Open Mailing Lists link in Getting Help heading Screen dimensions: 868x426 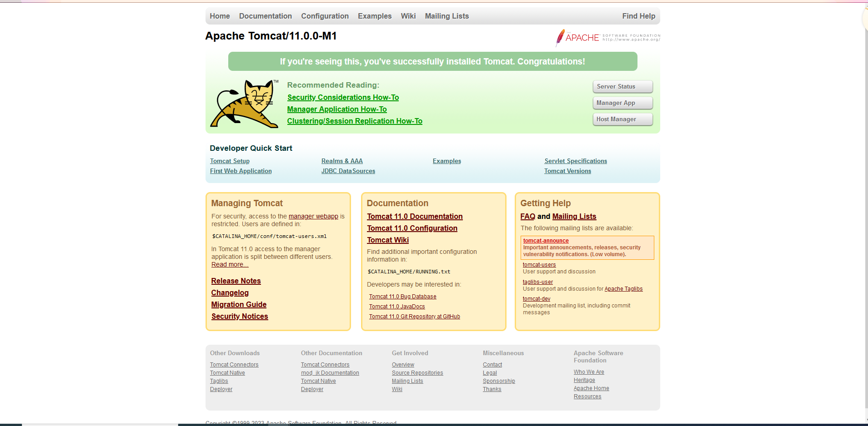(x=574, y=216)
